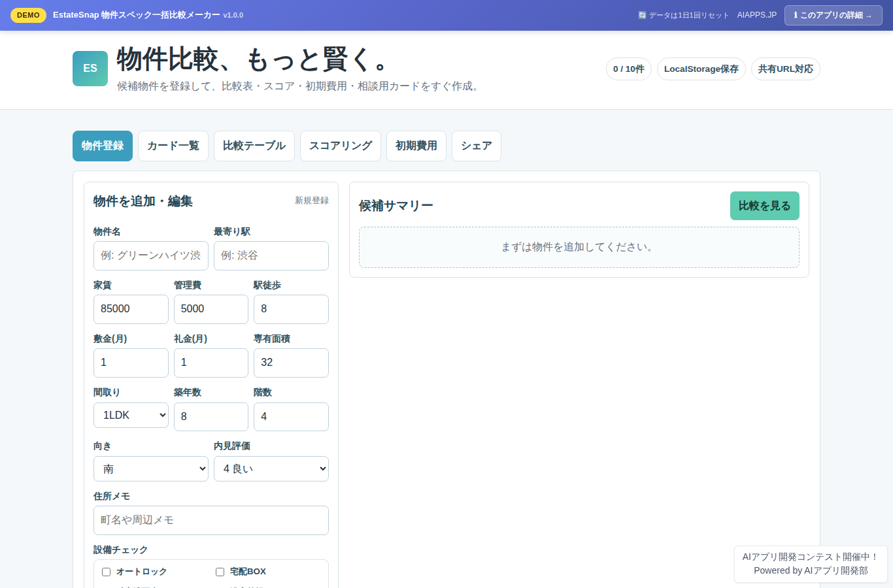This screenshot has height=588, width=893.
Task: Click the 設備チェック label
Action: (121, 550)
